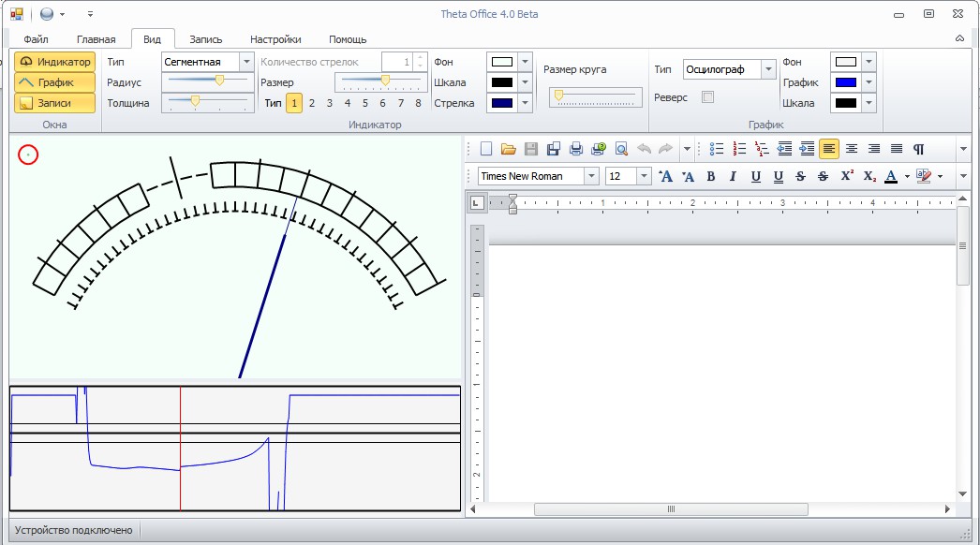Open the Сегментная indicator type dropdown

[246, 62]
